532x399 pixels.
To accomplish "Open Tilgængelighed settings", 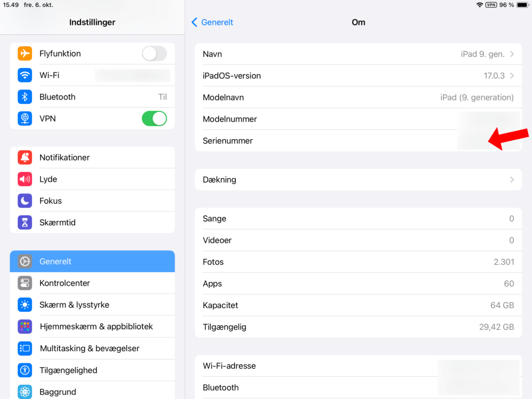I will click(92, 370).
